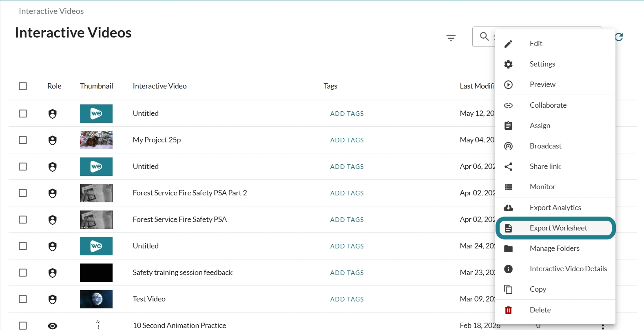Select Broadcast menu option

pos(555,146)
